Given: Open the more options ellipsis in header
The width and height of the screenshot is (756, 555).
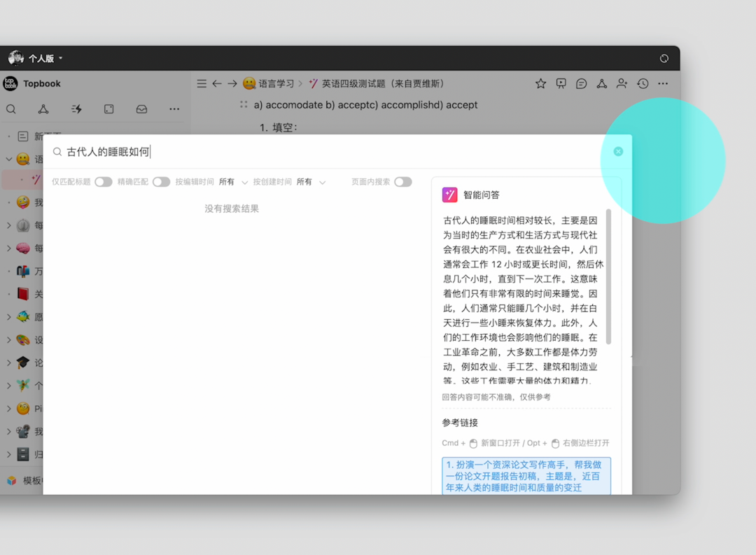Looking at the screenshot, I should [x=663, y=84].
